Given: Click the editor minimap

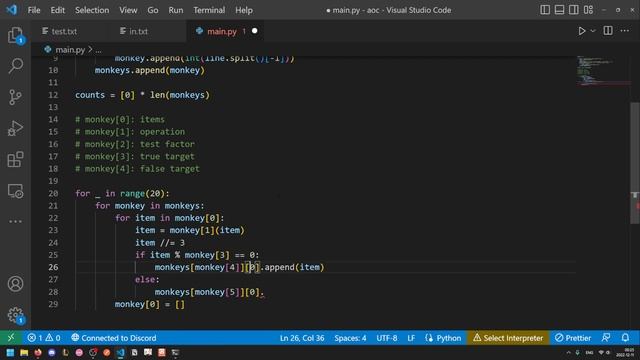Looking at the screenshot, I should pyautogui.click(x=602, y=71).
